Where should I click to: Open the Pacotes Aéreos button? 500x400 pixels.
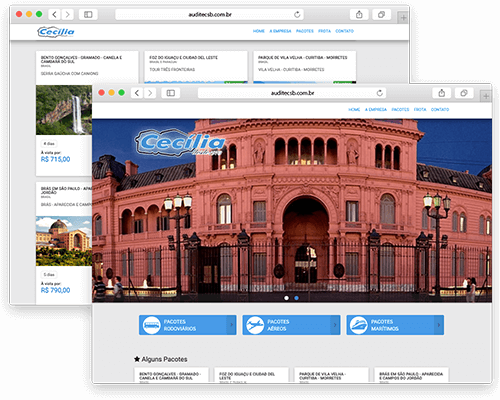tap(291, 325)
